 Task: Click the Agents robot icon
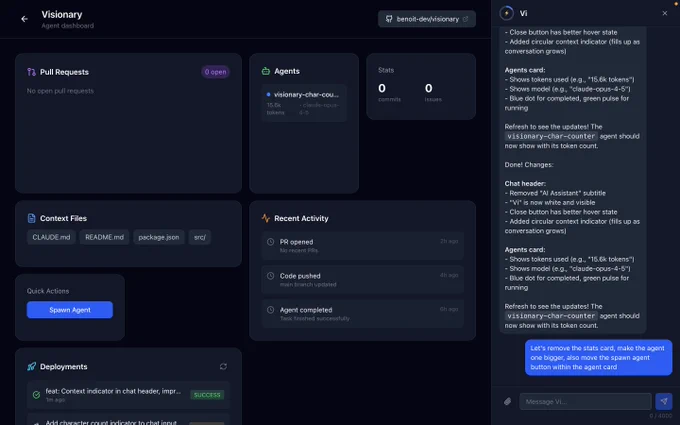click(266, 71)
